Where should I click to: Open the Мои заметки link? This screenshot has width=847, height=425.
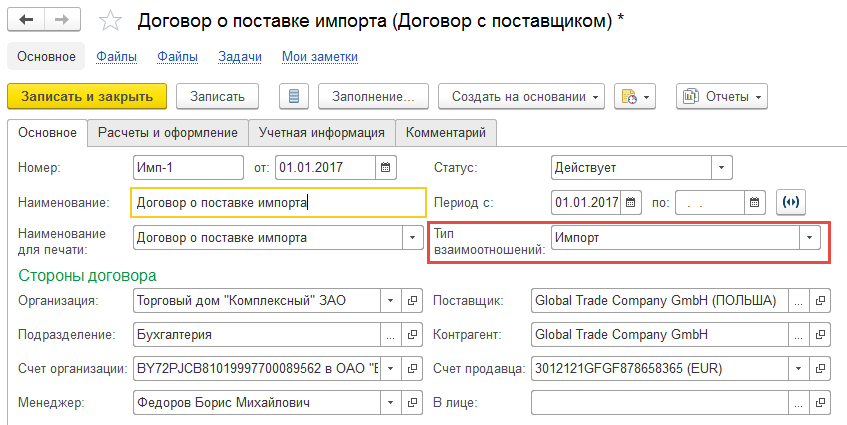pyautogui.click(x=320, y=57)
